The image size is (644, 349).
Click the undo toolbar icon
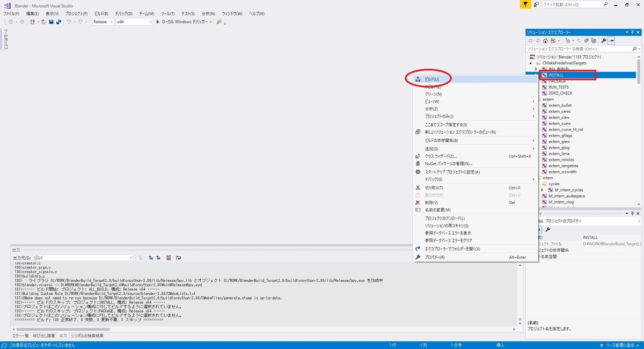tap(69, 22)
